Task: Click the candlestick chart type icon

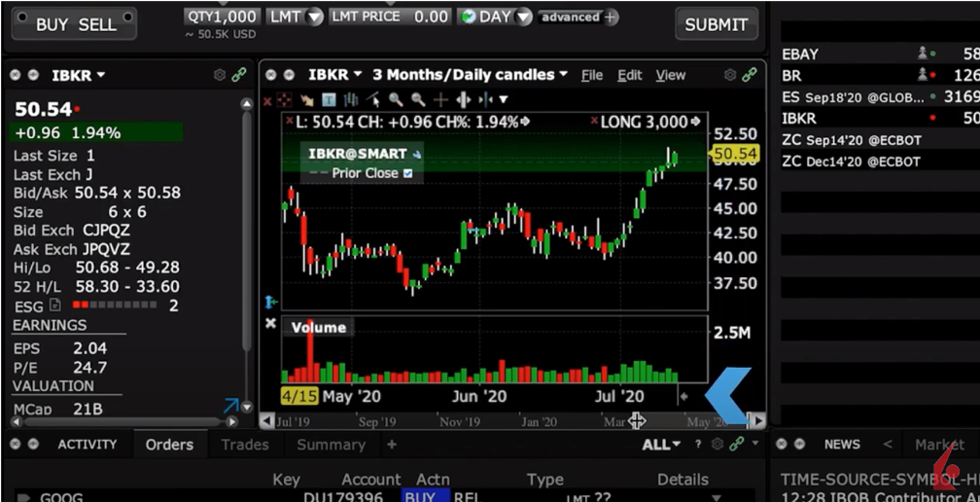Action: click(351, 99)
